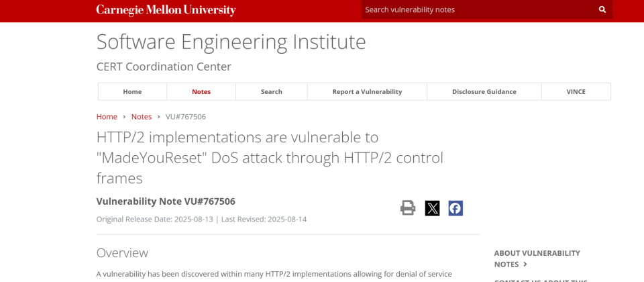This screenshot has width=644, height=282.
Task: Select the Notes navigation tab
Action: point(201,92)
